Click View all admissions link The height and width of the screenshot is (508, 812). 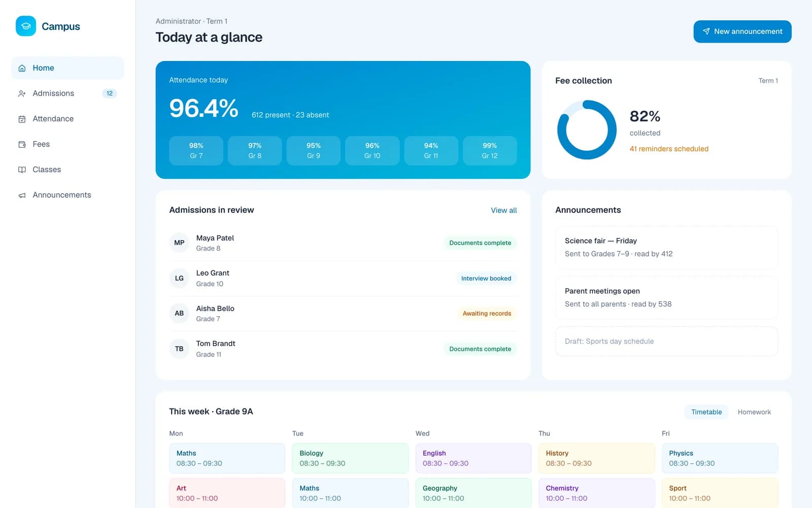point(504,210)
